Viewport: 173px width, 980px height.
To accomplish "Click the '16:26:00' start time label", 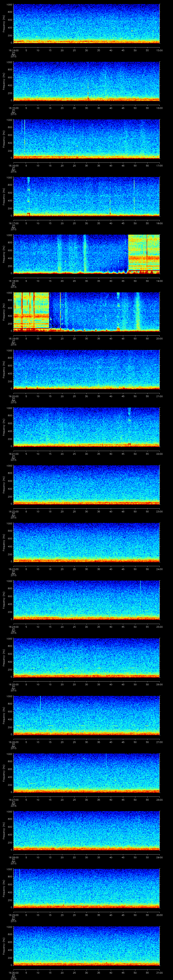I will (x=13, y=742).
